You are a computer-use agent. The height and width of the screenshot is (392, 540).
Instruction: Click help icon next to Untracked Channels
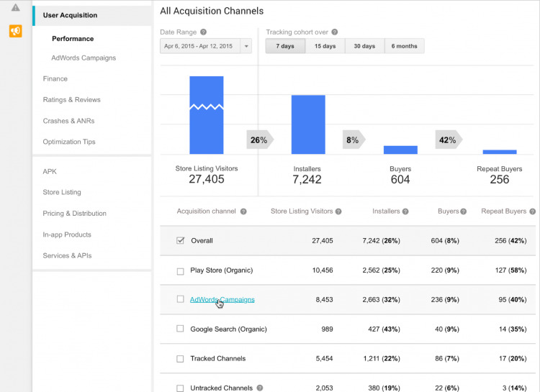click(x=260, y=388)
